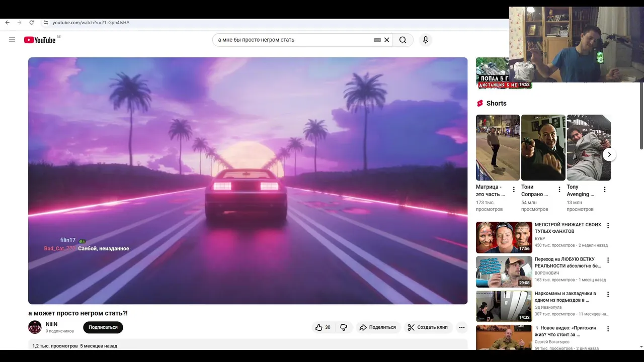The height and width of the screenshot is (362, 644).
Task: Open the NiiiN channel name link
Action: (x=52, y=324)
